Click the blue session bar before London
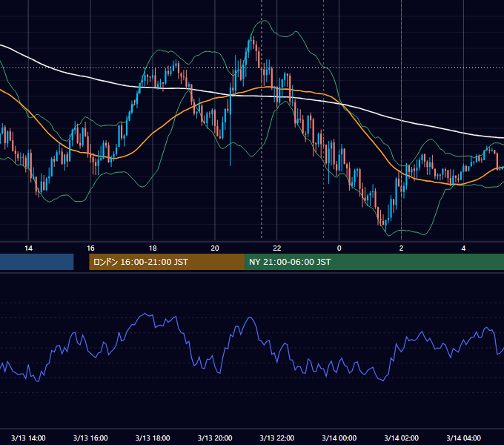Image resolution: width=504 pixels, height=445 pixels. [36, 262]
